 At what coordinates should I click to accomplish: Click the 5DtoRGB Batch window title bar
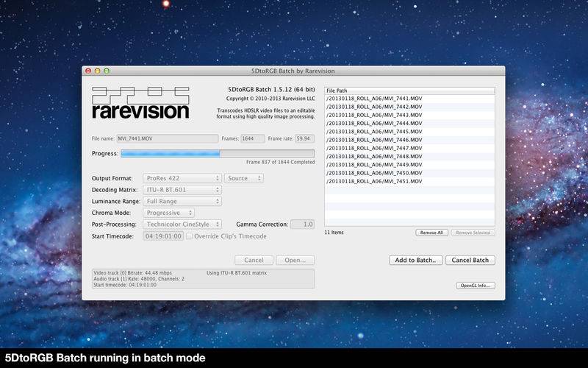(293, 71)
